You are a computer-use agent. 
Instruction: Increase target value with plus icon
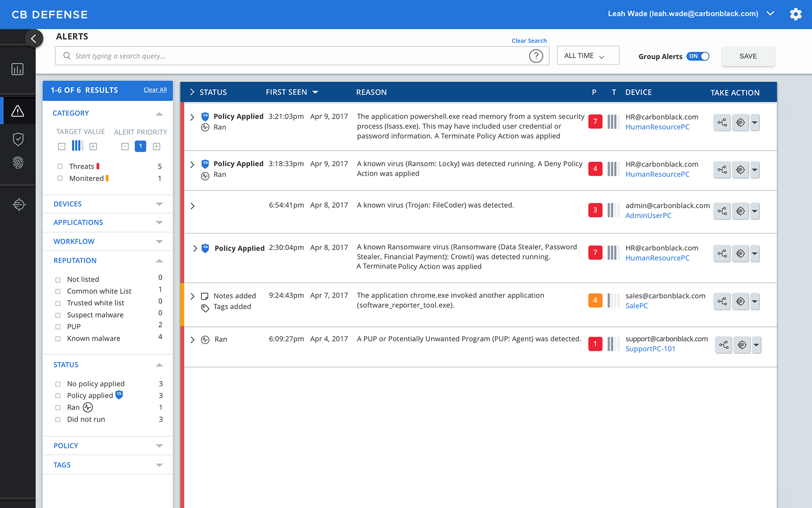coord(93,146)
